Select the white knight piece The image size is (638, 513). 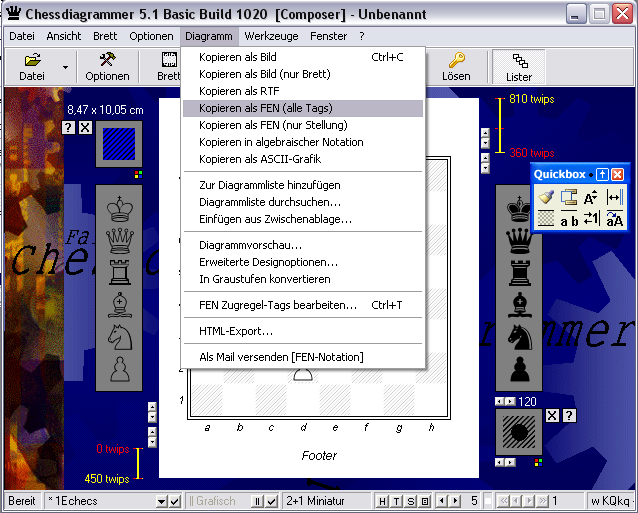(120, 337)
